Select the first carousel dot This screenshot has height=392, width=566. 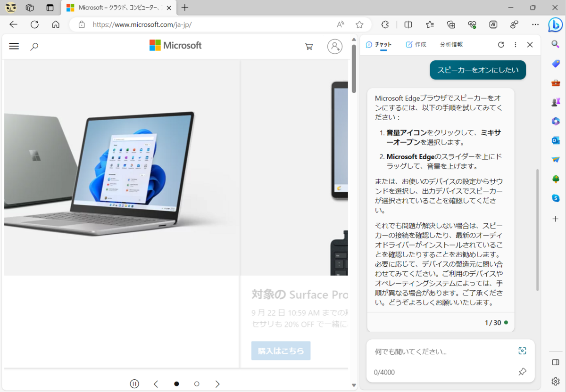coord(176,384)
